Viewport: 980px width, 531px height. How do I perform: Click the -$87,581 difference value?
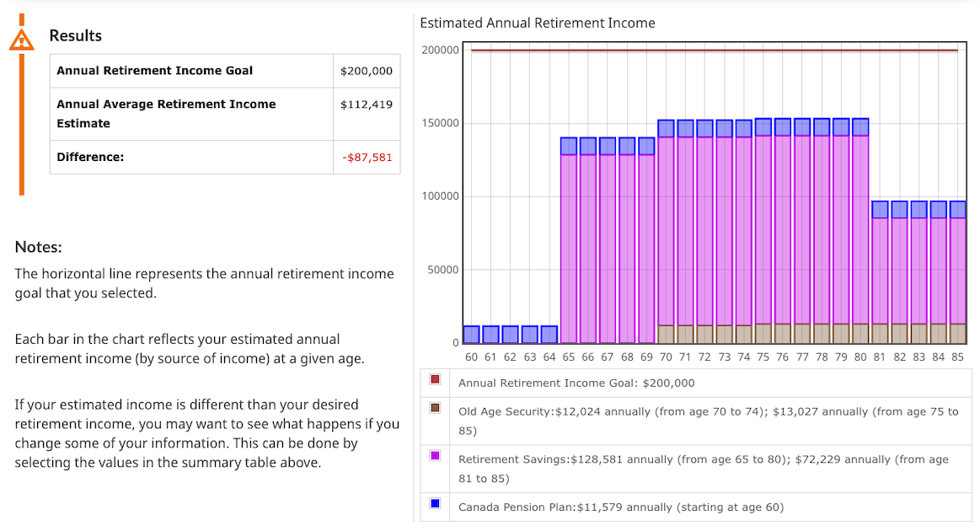pos(367,157)
